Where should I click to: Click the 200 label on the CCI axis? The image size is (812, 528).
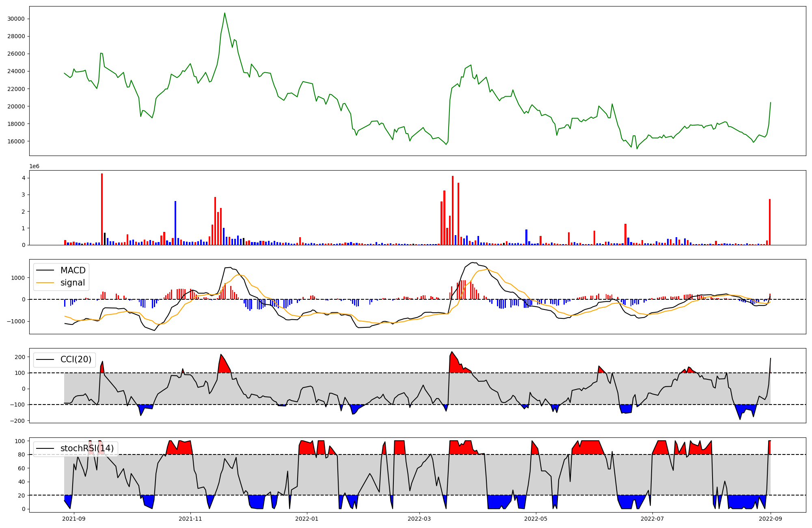pos(20,357)
